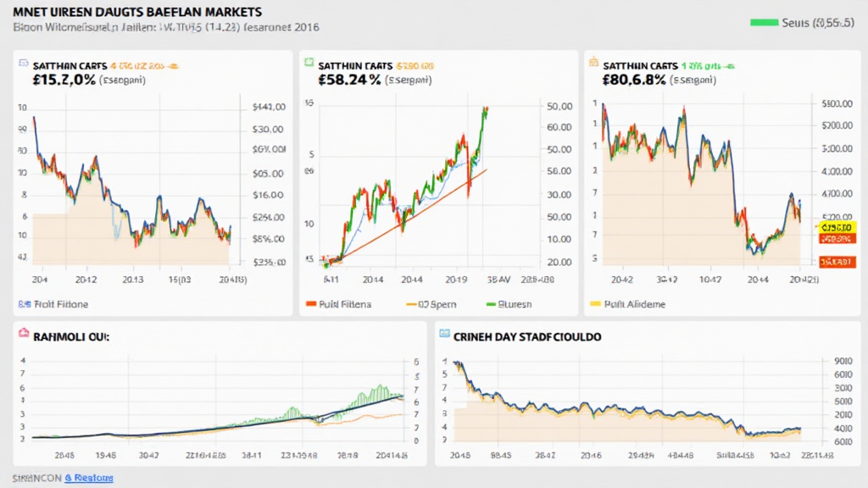
Task: Click the speech-bubble icon beside the first SATTHAN CARTS title
Action: [23, 63]
